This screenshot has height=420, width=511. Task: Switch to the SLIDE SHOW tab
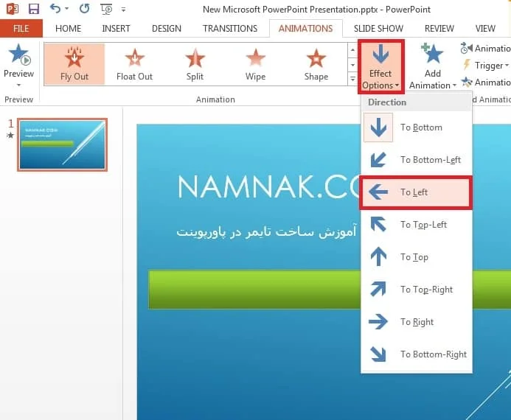(x=378, y=29)
